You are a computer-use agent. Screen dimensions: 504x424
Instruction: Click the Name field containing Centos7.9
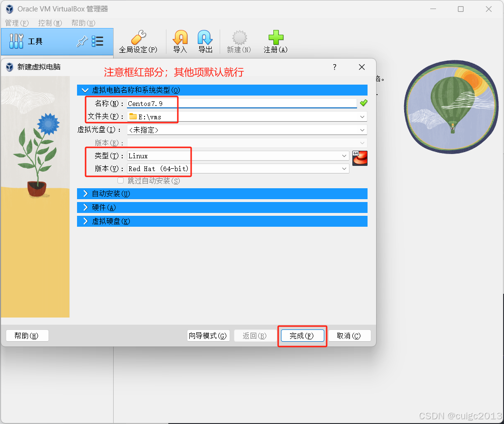[x=242, y=104]
